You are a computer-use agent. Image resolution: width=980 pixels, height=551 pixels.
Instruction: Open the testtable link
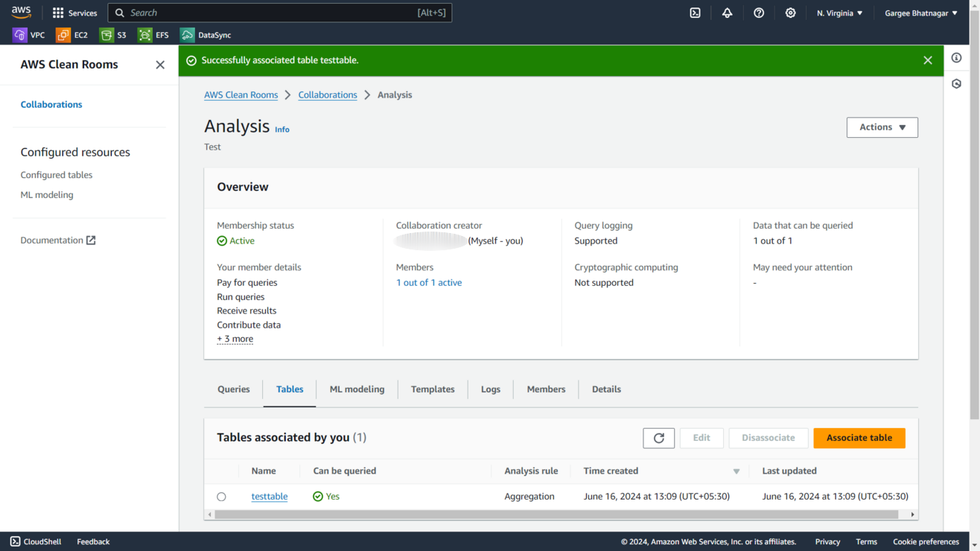pyautogui.click(x=270, y=497)
